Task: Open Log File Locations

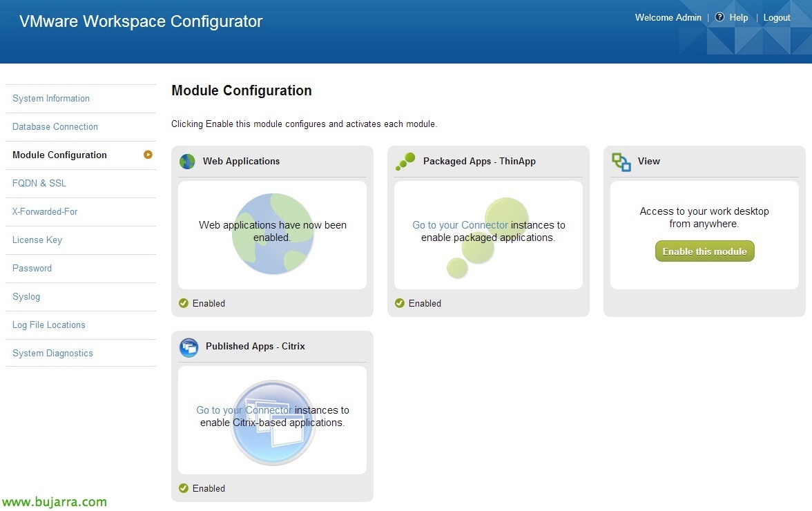Action: click(48, 325)
